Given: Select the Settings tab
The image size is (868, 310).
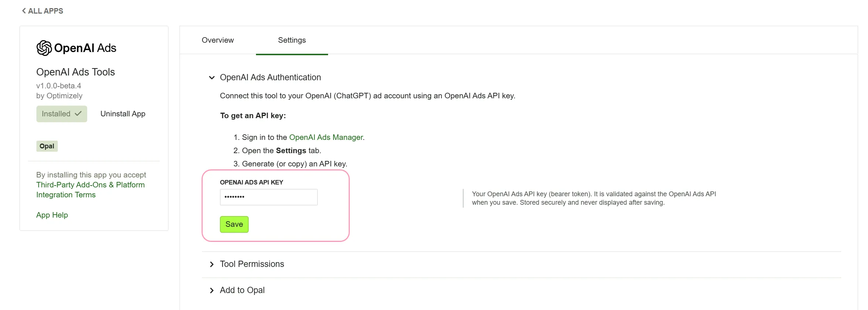Looking at the screenshot, I should pyautogui.click(x=292, y=40).
